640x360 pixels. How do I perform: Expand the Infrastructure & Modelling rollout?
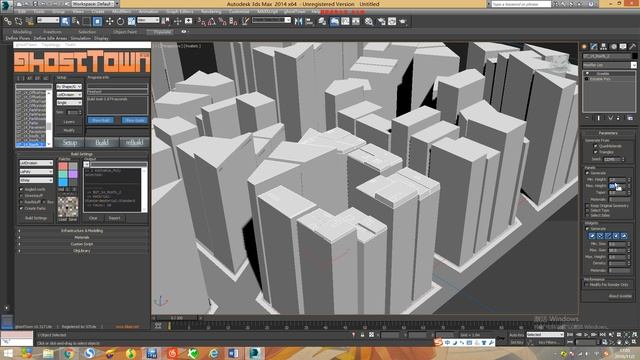82,231
